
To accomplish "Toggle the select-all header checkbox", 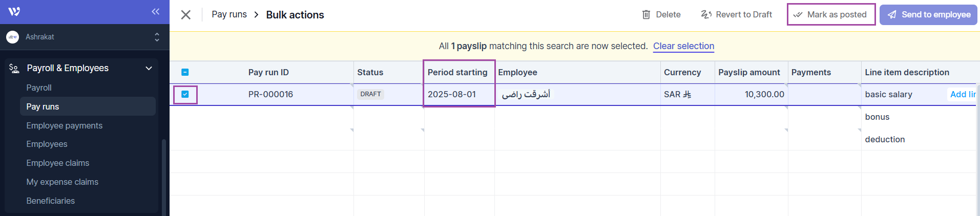I will pos(185,72).
